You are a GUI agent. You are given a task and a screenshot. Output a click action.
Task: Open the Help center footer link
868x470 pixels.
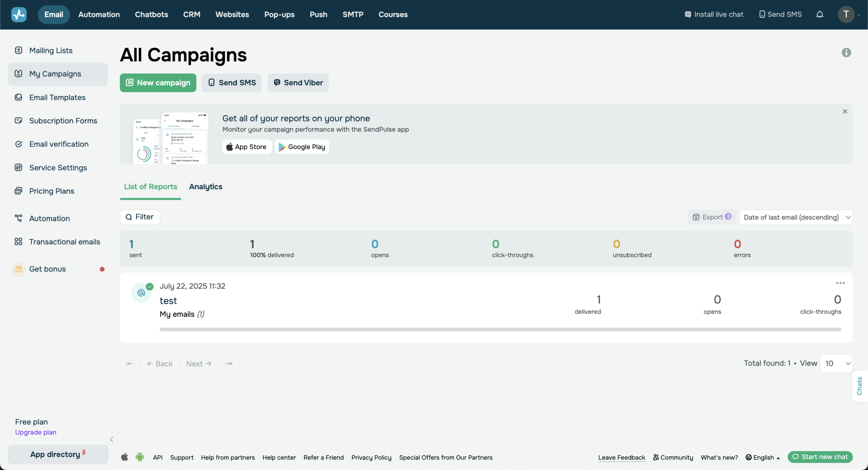point(279,457)
